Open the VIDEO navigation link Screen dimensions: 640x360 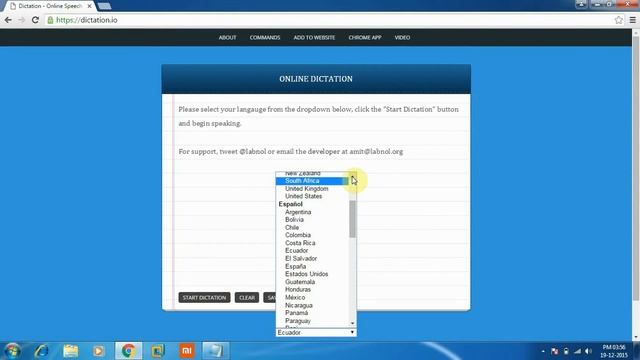tap(402, 38)
